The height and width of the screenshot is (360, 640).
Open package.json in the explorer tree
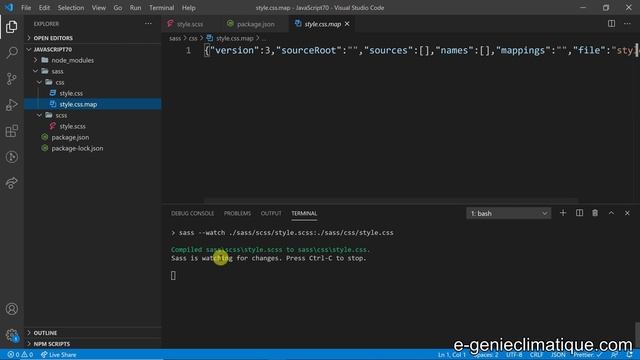point(70,137)
